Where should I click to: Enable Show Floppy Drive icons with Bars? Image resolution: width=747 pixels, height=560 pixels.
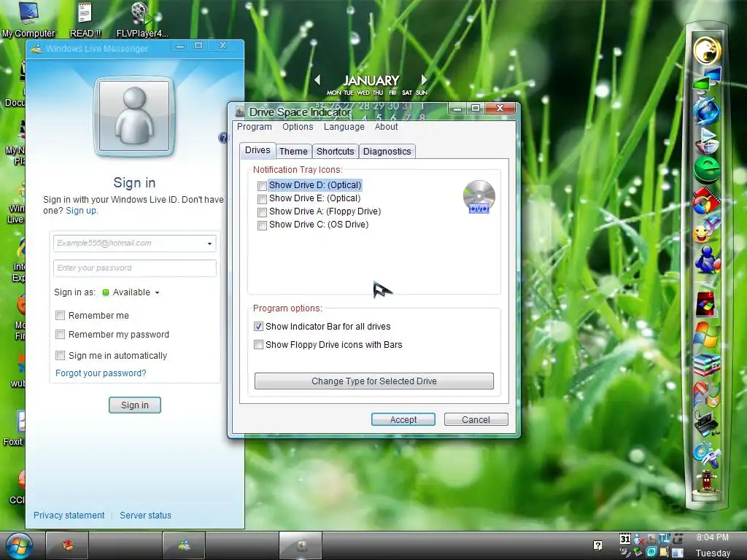coord(258,345)
